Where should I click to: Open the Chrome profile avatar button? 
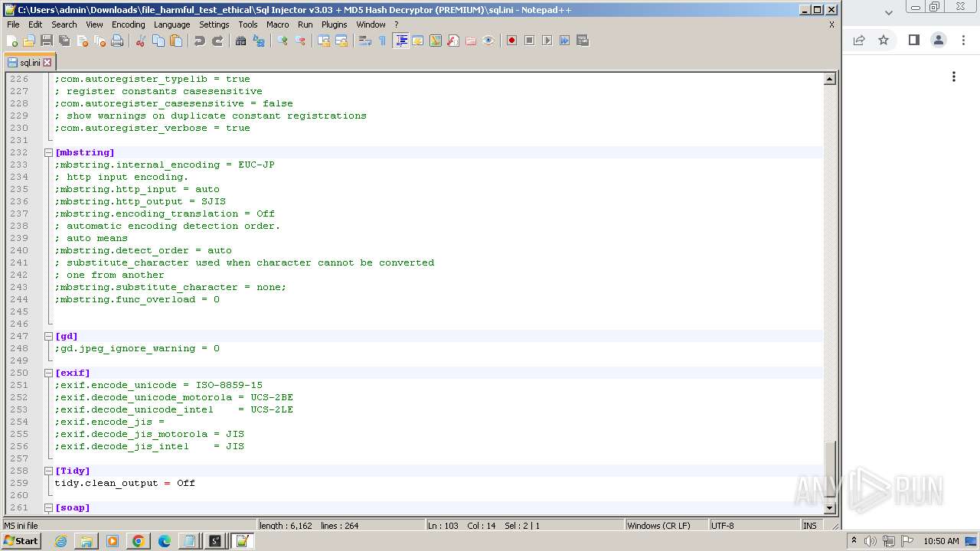(x=939, y=41)
